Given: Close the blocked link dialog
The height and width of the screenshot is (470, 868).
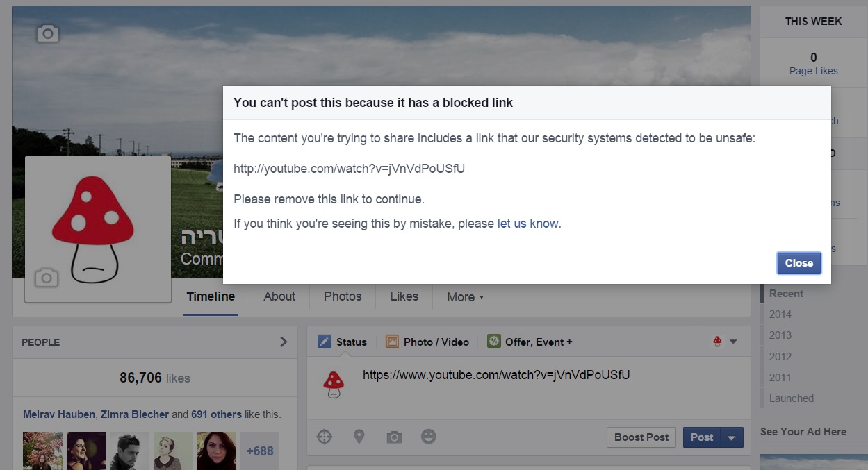Looking at the screenshot, I should pyautogui.click(x=799, y=263).
